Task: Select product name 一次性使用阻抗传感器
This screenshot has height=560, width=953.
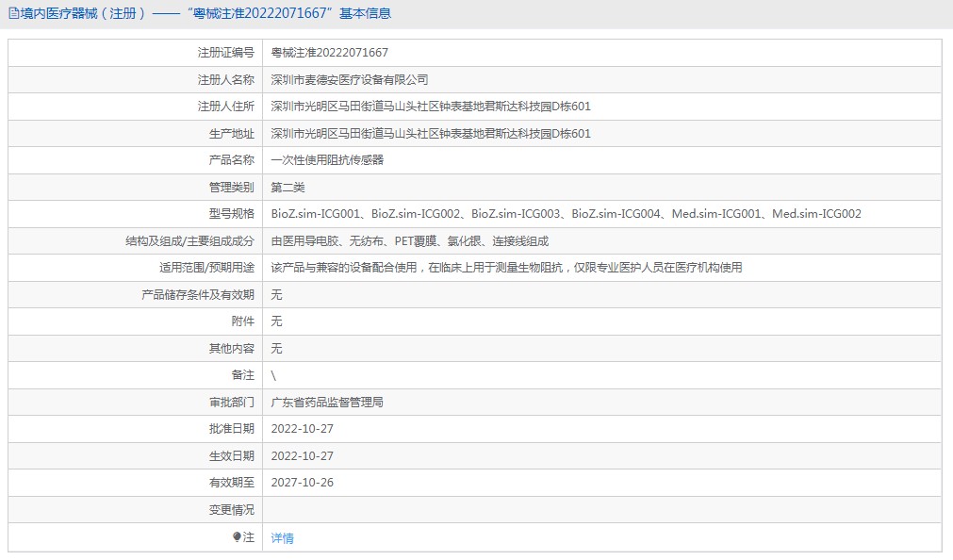Action: 328,160
